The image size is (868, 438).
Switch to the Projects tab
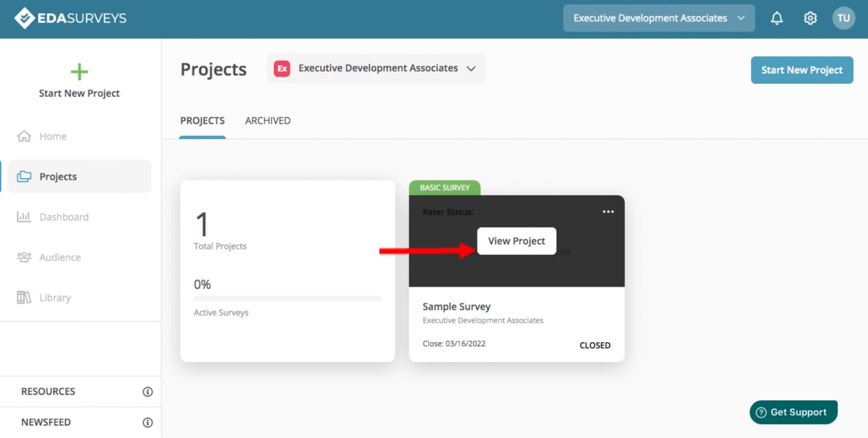(x=202, y=121)
